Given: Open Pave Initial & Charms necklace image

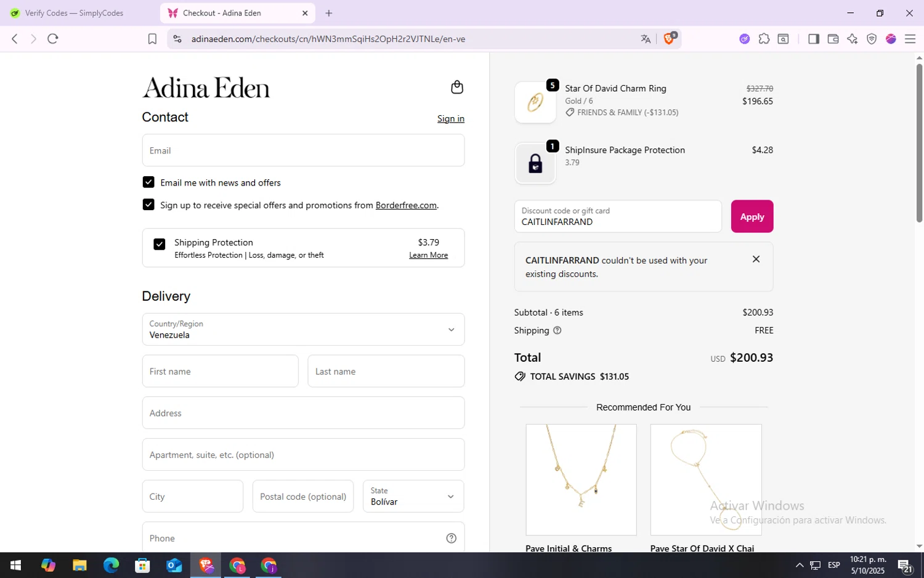Looking at the screenshot, I should click(581, 479).
